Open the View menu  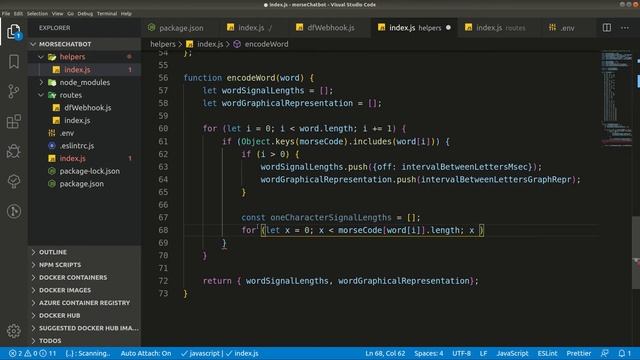click(58, 13)
